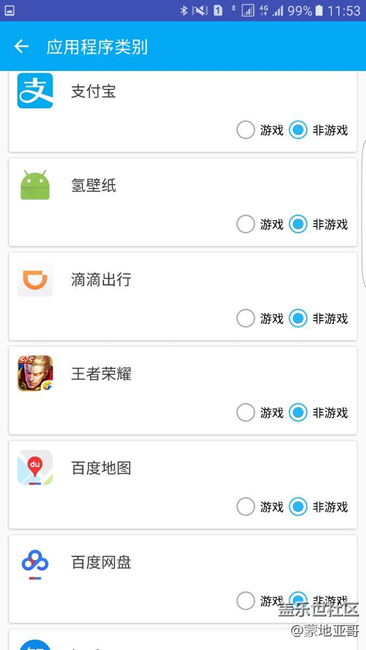The width and height of the screenshot is (366, 650).
Task: Tap the 百度地图 map pin icon
Action: pyautogui.click(x=35, y=468)
